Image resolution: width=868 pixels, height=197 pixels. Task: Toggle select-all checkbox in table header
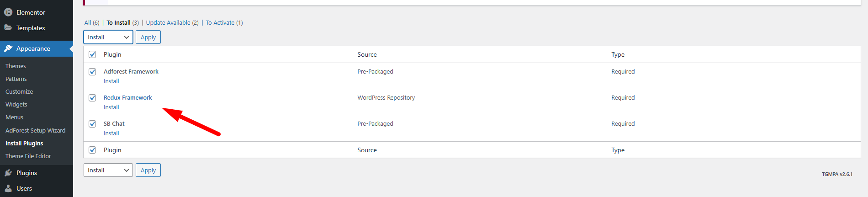tap(92, 54)
